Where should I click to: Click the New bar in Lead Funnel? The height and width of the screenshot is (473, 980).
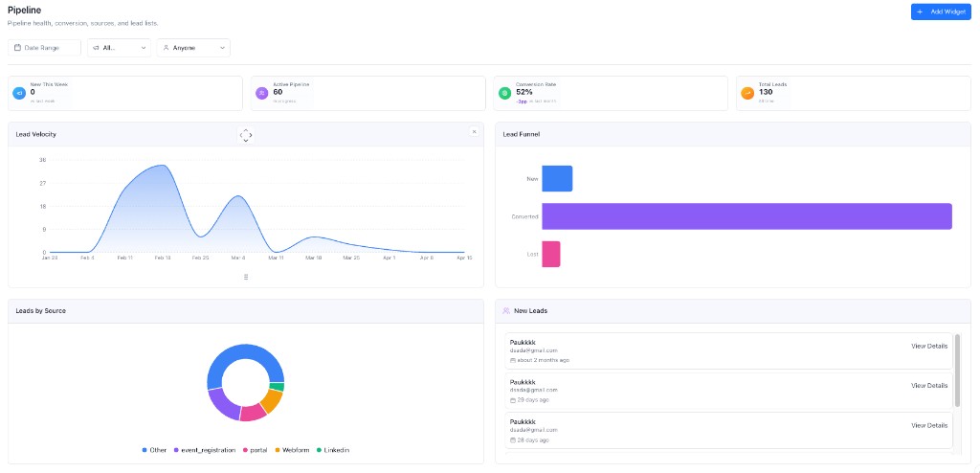(557, 178)
